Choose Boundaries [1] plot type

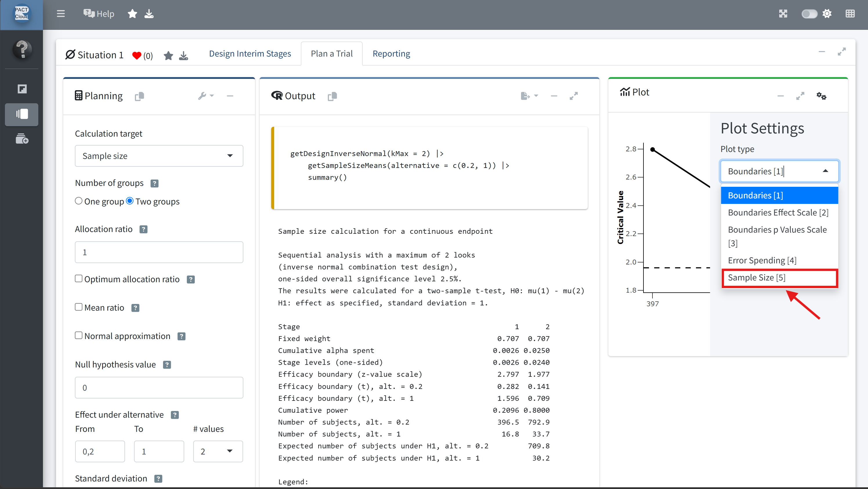click(x=779, y=195)
